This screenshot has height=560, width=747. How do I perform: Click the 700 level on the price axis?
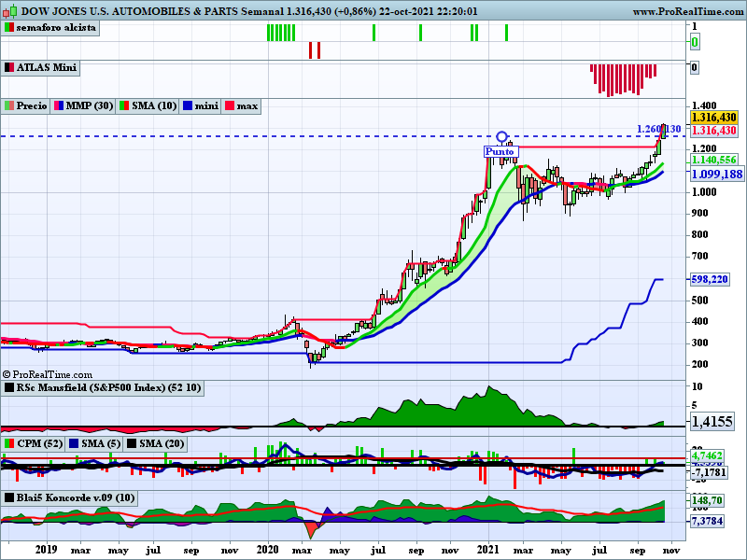pyautogui.click(x=699, y=256)
